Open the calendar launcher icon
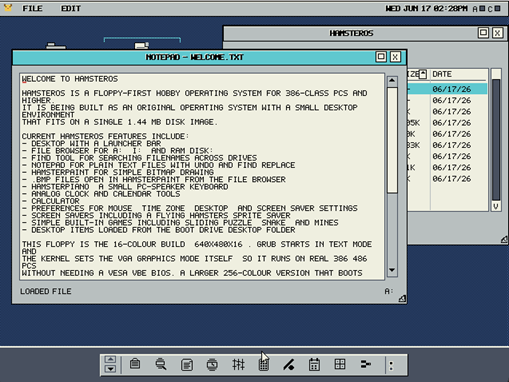Image resolution: width=509 pixels, height=382 pixels. point(314,364)
